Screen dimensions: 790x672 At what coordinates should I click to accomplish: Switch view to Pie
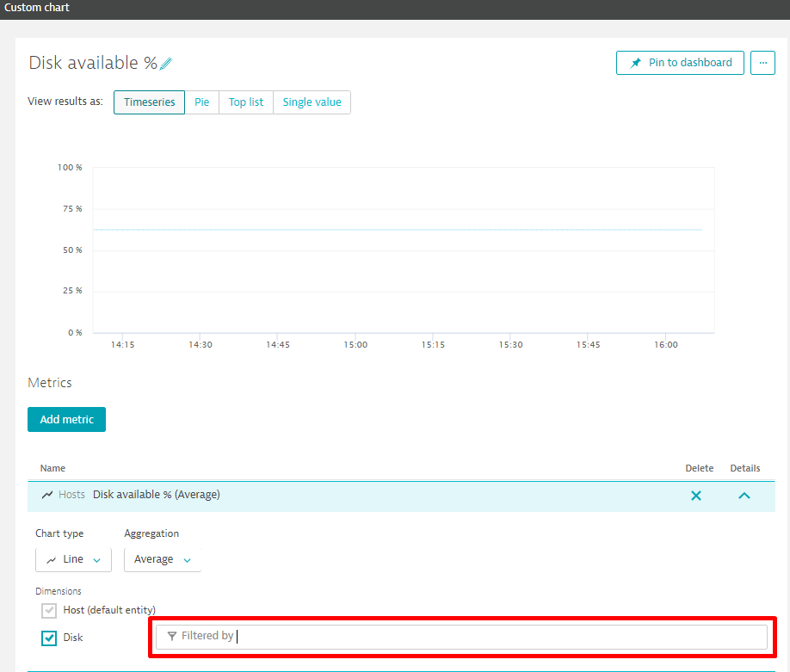coord(201,102)
